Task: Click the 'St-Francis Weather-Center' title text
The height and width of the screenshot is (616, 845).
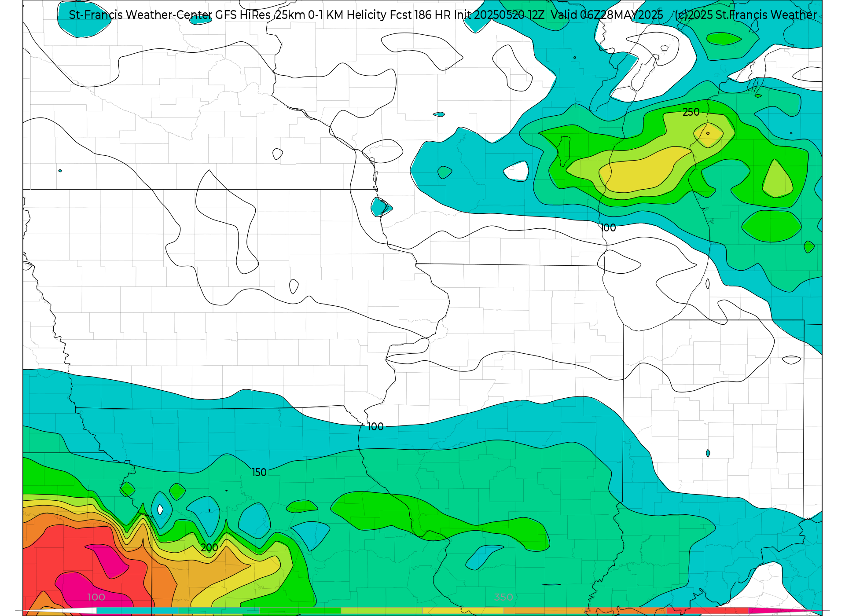Action: (140, 15)
